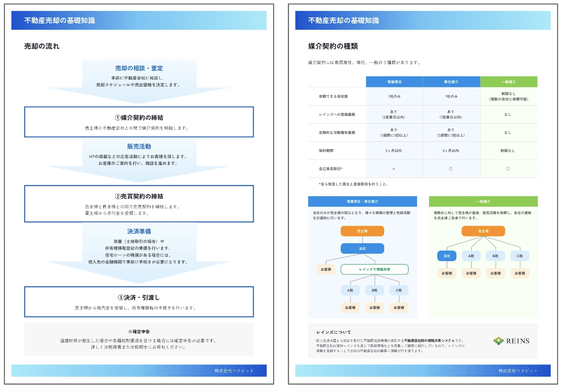Click the あり(5営業日以内) cell
561x392 pixels.
(x=394, y=115)
